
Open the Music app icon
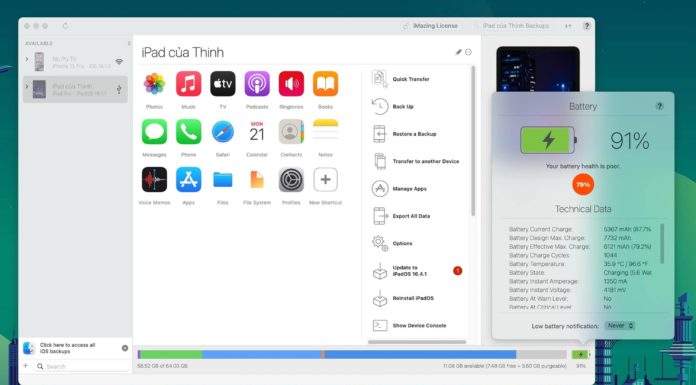click(188, 83)
